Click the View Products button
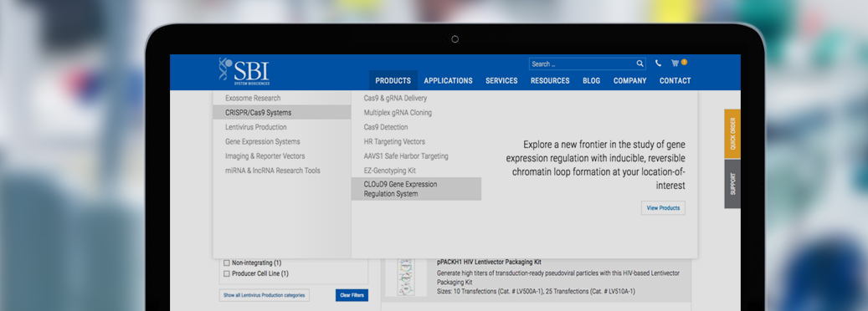The width and height of the screenshot is (868, 311). click(663, 208)
